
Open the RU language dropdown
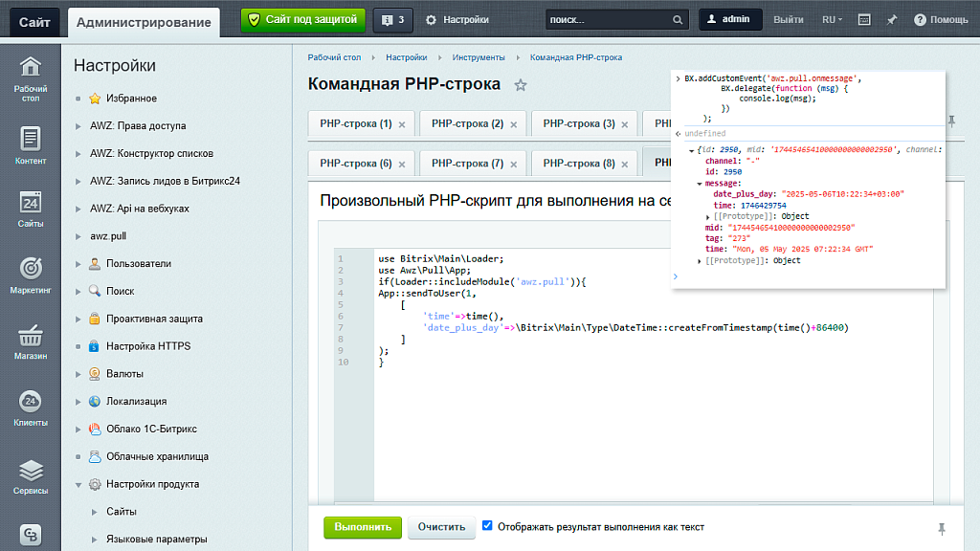(x=832, y=19)
